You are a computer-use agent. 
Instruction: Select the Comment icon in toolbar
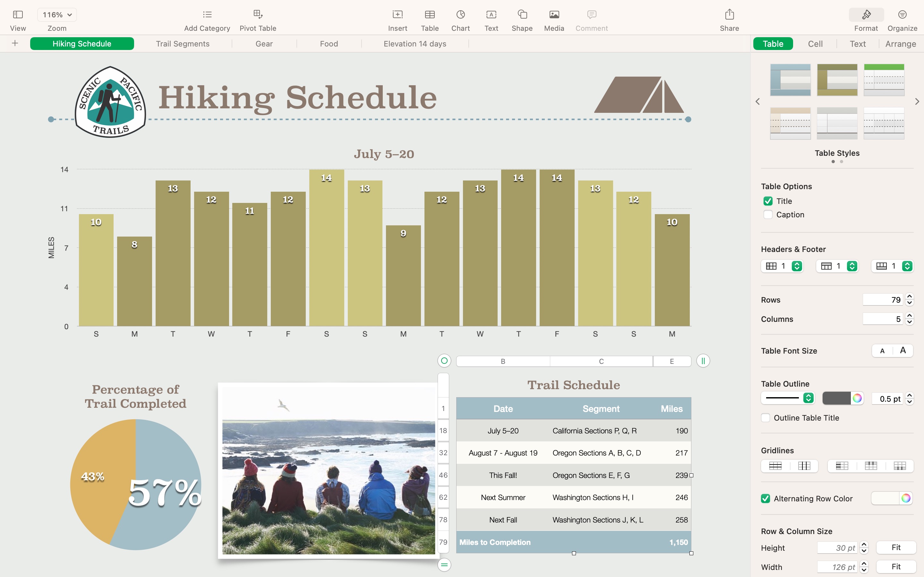tap(591, 15)
